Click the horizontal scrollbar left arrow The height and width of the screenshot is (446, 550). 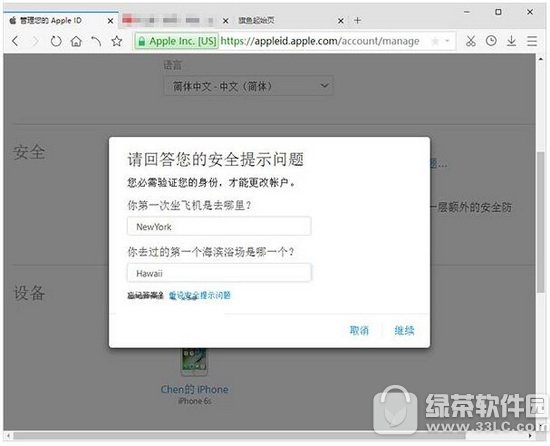(x=8, y=435)
